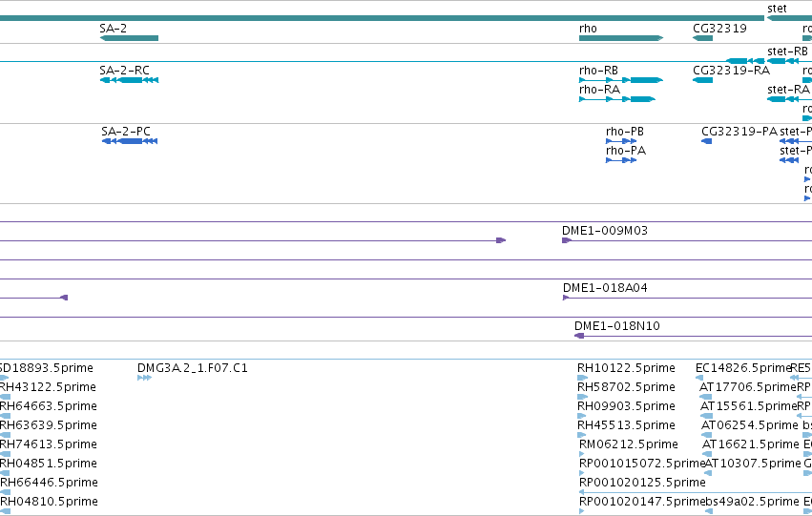Screen dimensions: 812x516
Task: Select DME1-018N10 clone arrow marker
Action: click(x=579, y=336)
